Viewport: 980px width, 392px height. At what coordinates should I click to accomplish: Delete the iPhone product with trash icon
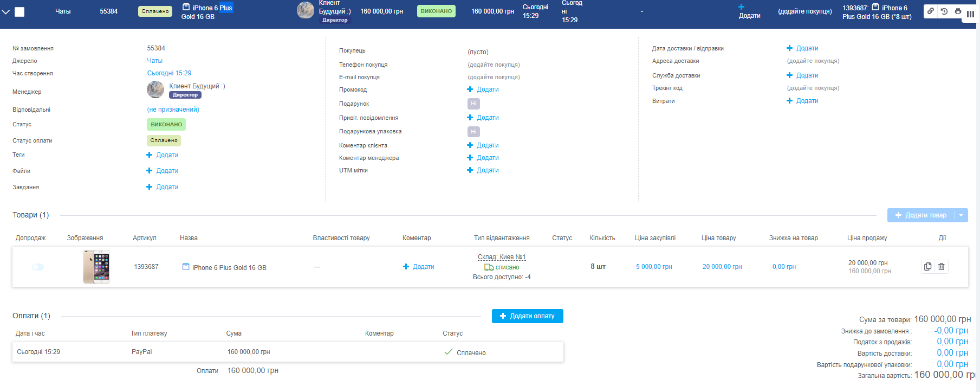point(942,267)
